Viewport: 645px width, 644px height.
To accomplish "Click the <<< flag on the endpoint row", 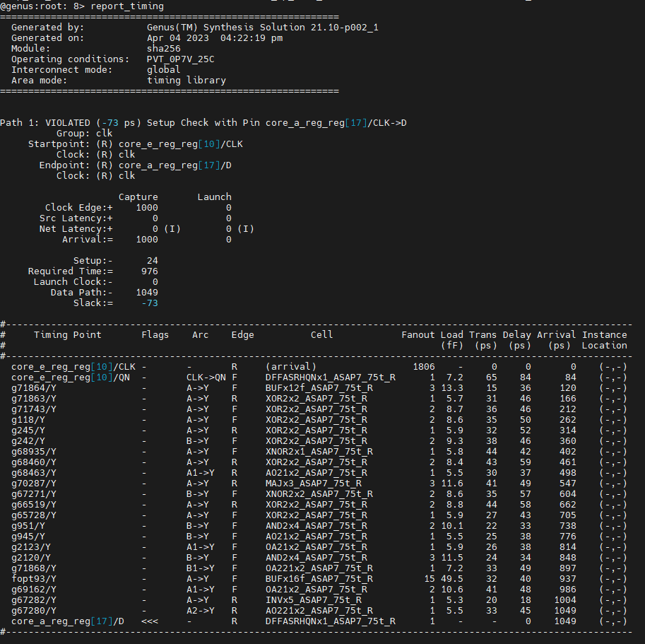I will pos(150,621).
